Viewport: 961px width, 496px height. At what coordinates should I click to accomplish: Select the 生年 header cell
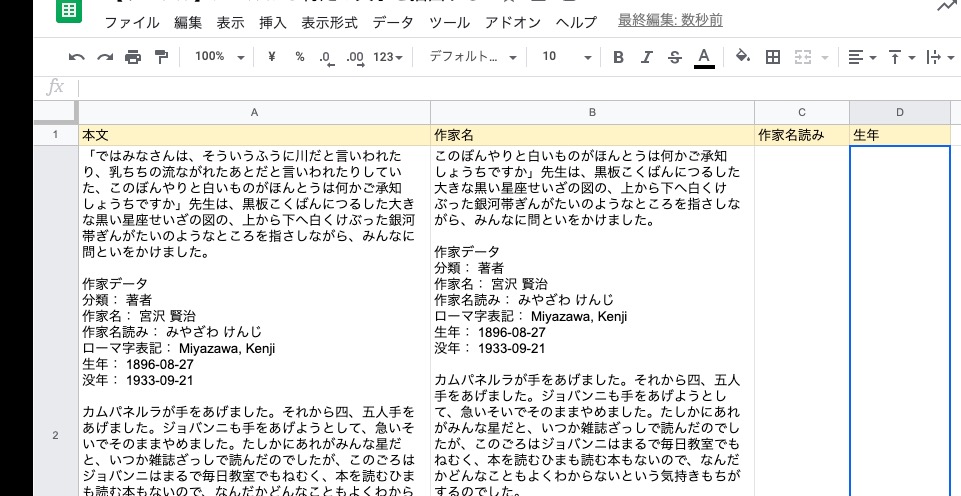(x=900, y=135)
